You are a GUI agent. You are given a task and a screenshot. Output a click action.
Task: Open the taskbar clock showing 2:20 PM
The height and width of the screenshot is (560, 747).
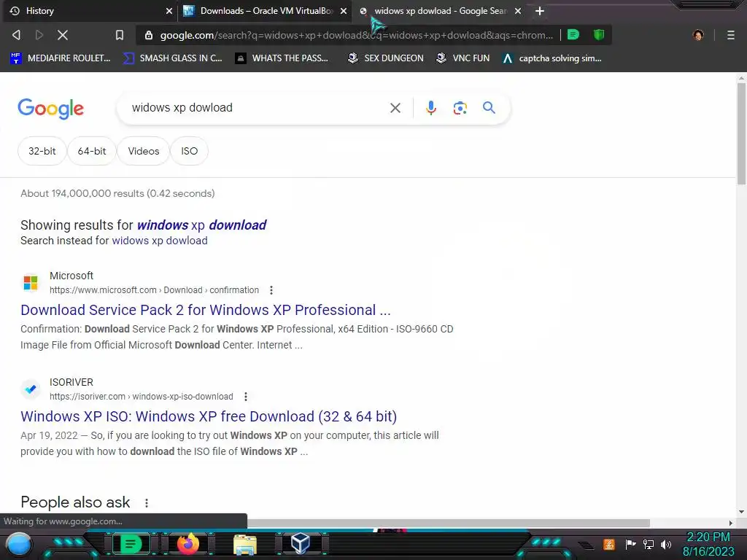tap(708, 544)
